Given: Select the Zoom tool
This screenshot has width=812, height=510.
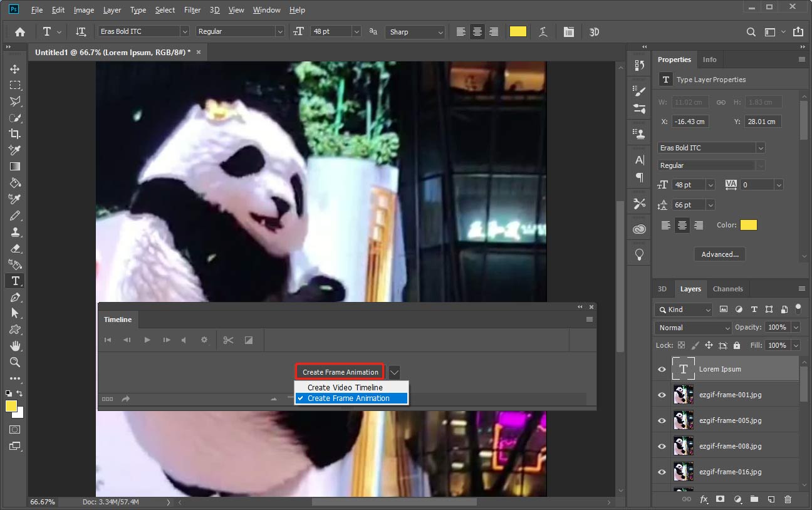Looking at the screenshot, I should coord(15,362).
